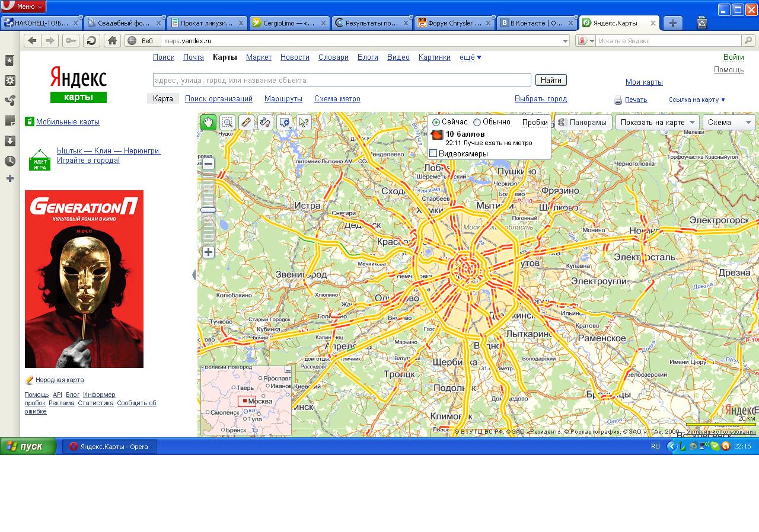Open the Opera Unite panel in sidebar
The height and width of the screenshot is (532, 759).
point(9,101)
